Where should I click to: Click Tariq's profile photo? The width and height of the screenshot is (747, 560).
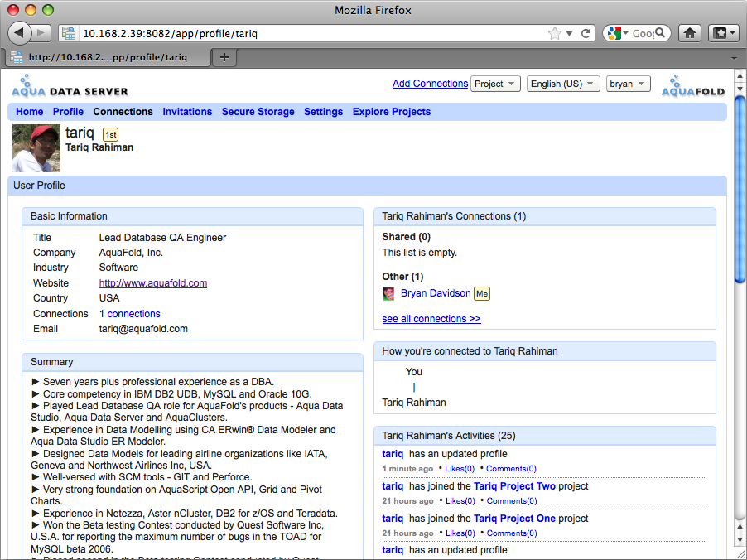36,148
